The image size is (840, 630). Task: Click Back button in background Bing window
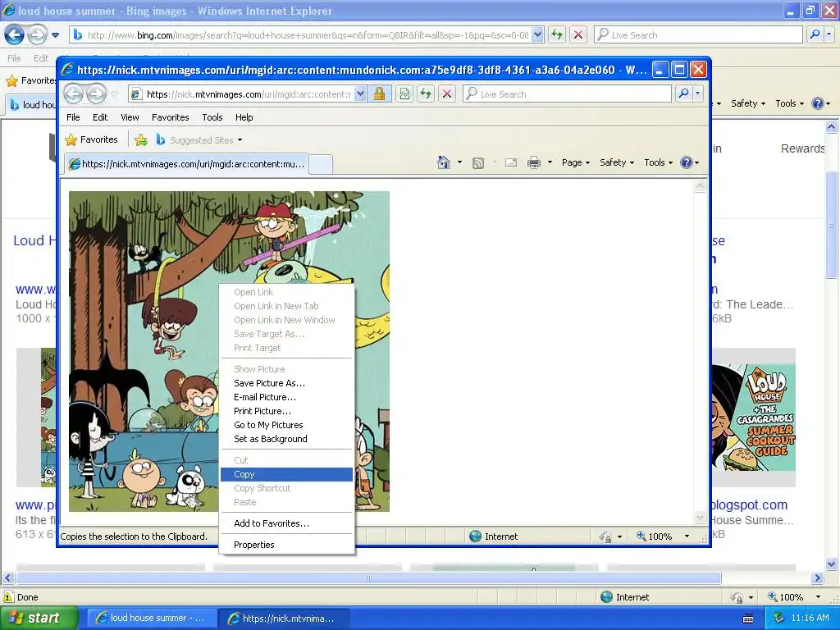[x=15, y=35]
